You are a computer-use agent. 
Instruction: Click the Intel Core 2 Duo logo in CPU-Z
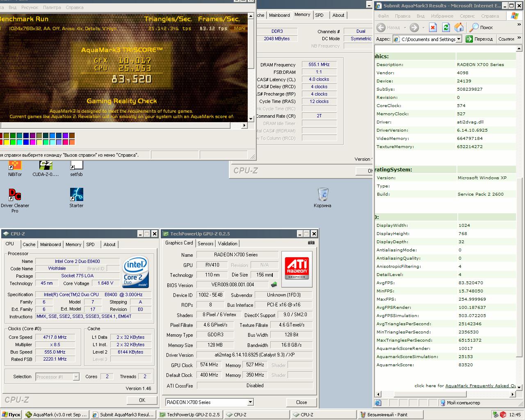pos(136,272)
